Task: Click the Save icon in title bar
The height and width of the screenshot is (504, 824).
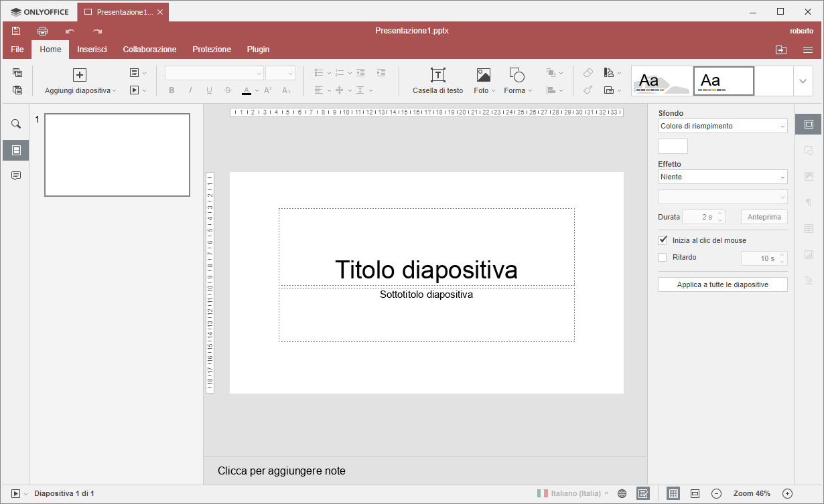Action: click(x=15, y=31)
